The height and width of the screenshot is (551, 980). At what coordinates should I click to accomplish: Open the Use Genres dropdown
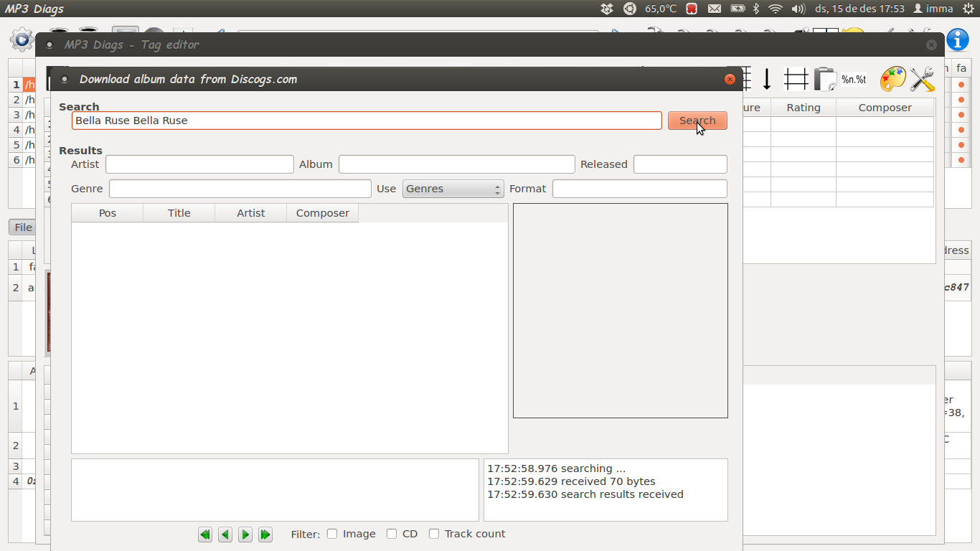click(453, 189)
